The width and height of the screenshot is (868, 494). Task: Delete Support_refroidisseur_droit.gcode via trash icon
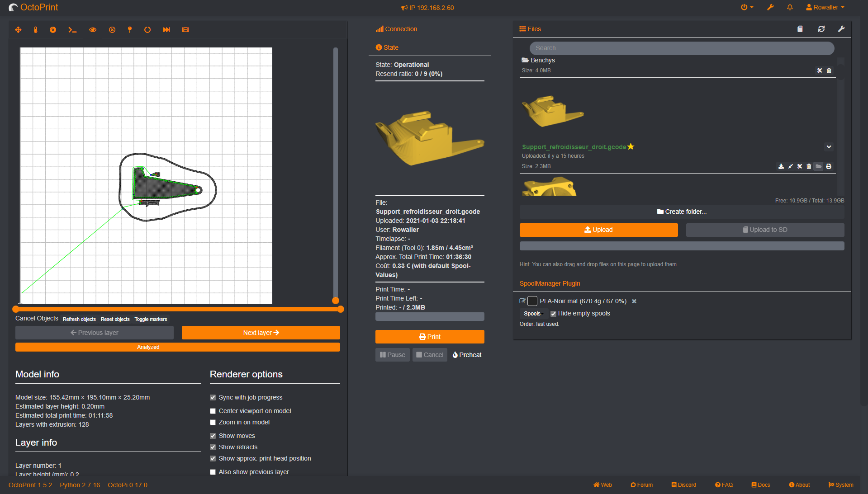809,166
